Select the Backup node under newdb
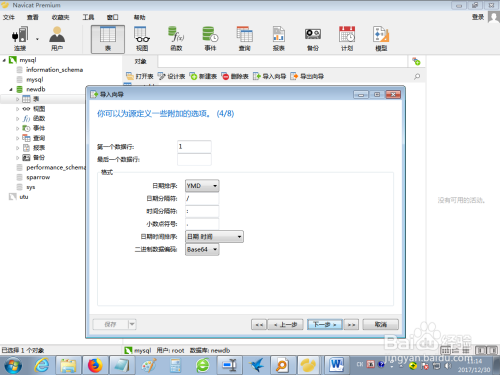This screenshot has height=375, width=500. [39, 158]
